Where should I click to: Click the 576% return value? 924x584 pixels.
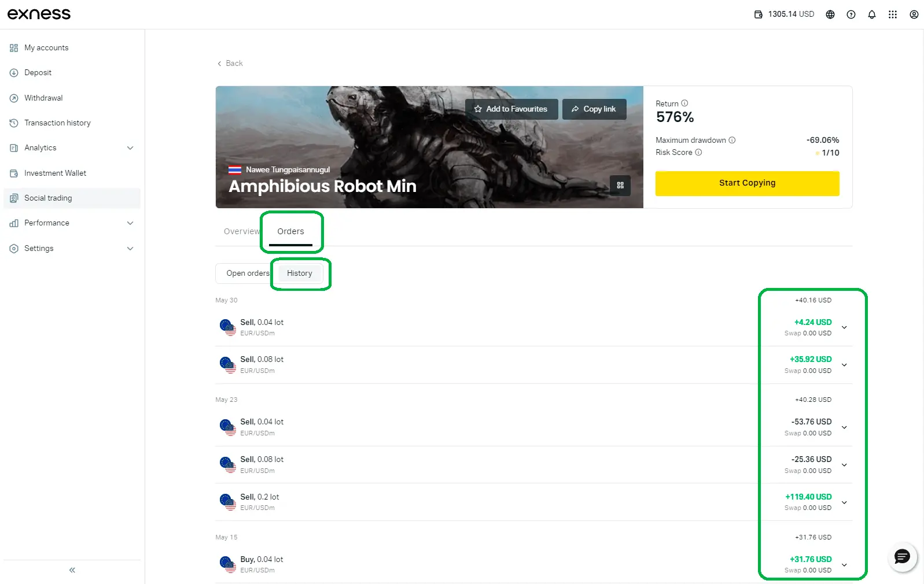click(675, 117)
